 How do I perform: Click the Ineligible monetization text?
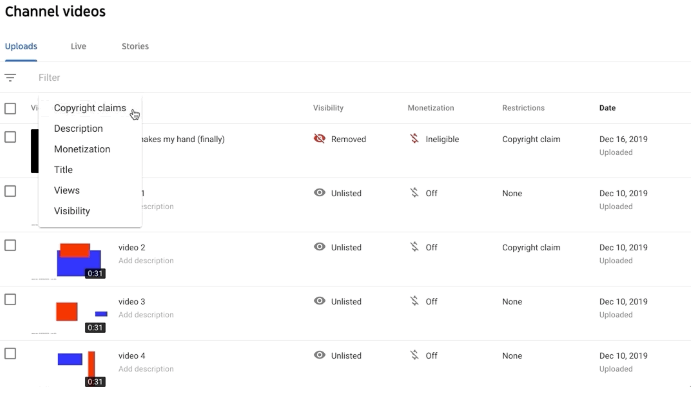click(442, 139)
